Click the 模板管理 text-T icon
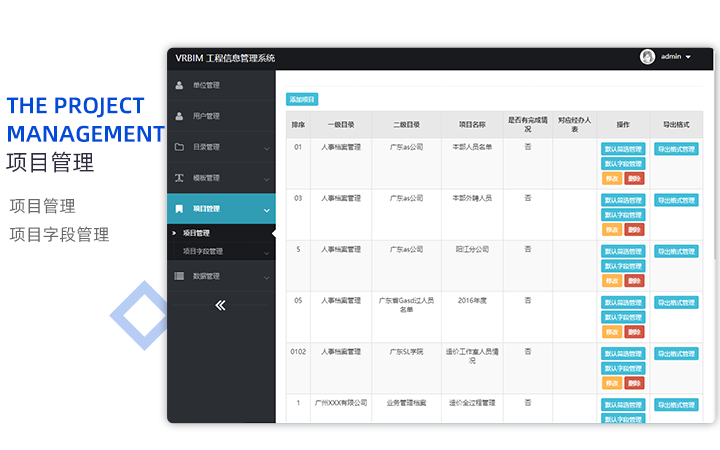 [179, 178]
